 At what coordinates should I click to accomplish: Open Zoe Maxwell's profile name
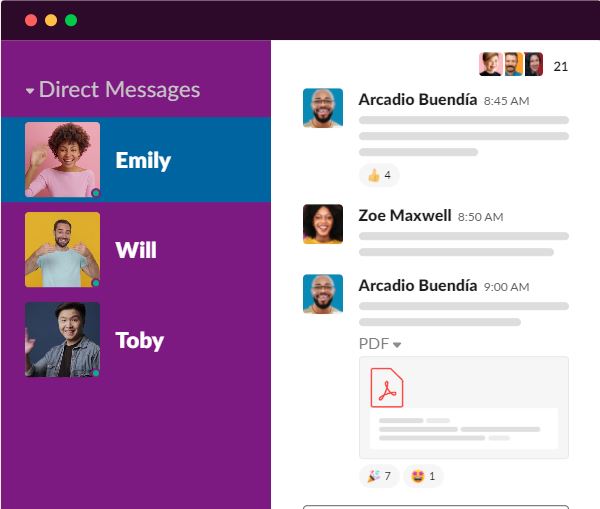pos(405,215)
